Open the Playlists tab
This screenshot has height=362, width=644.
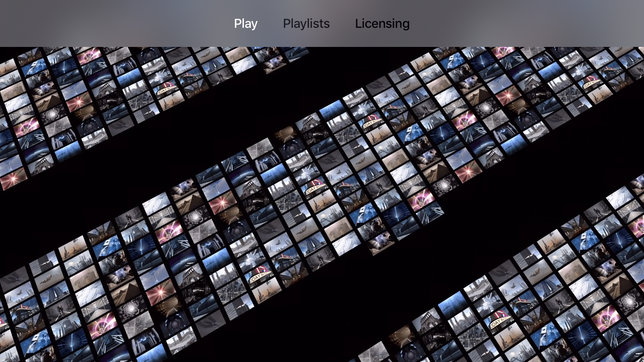click(306, 23)
